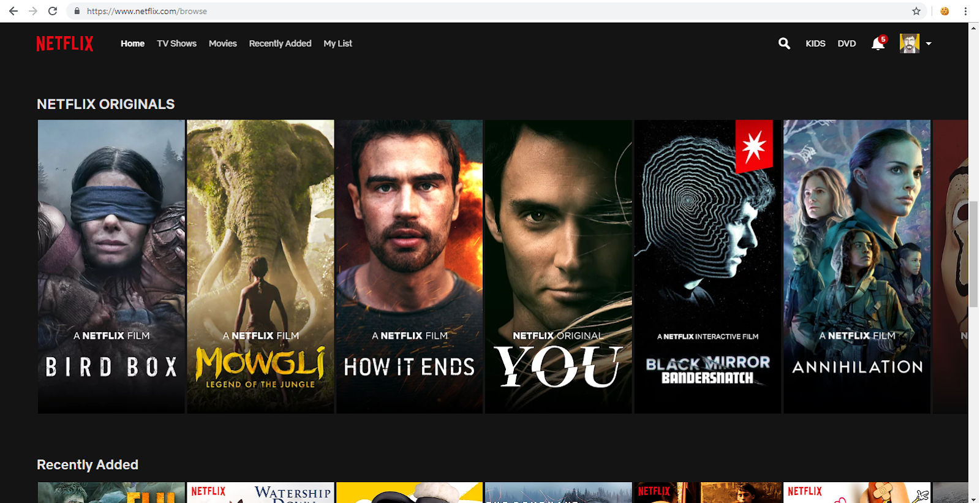980x503 pixels.
Task: Open the TV Shows tab
Action: tap(176, 43)
